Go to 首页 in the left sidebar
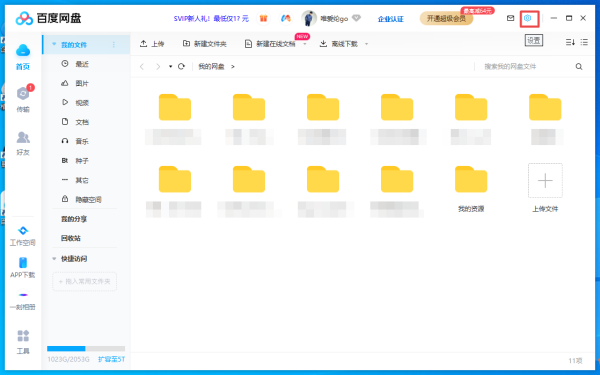The image size is (600, 375). (x=23, y=57)
